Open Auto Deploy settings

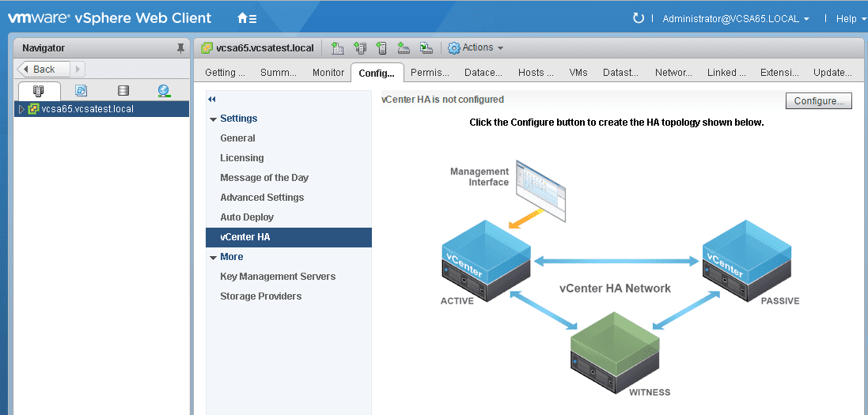(289, 217)
